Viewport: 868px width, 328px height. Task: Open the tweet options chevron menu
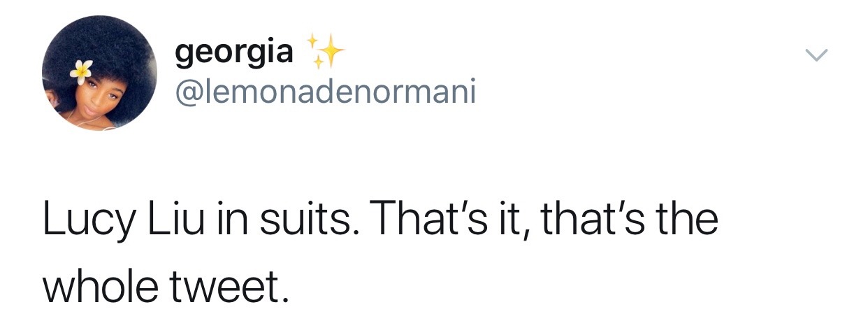tap(815, 54)
